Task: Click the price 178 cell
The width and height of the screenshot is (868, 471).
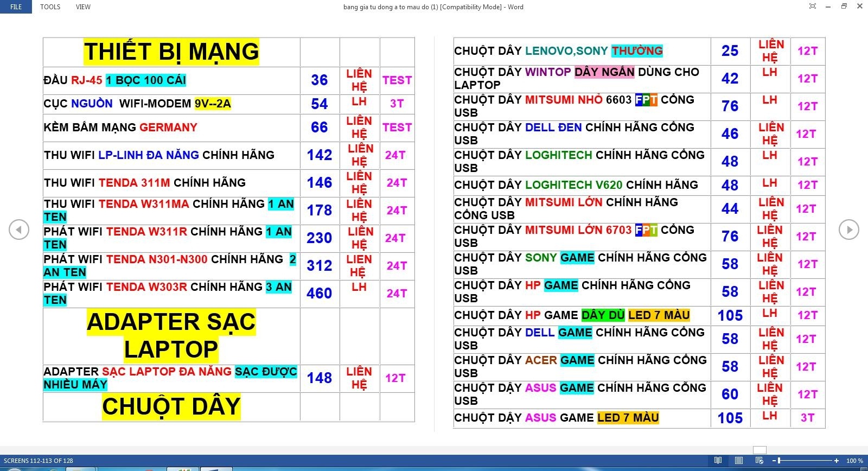Action: point(320,211)
